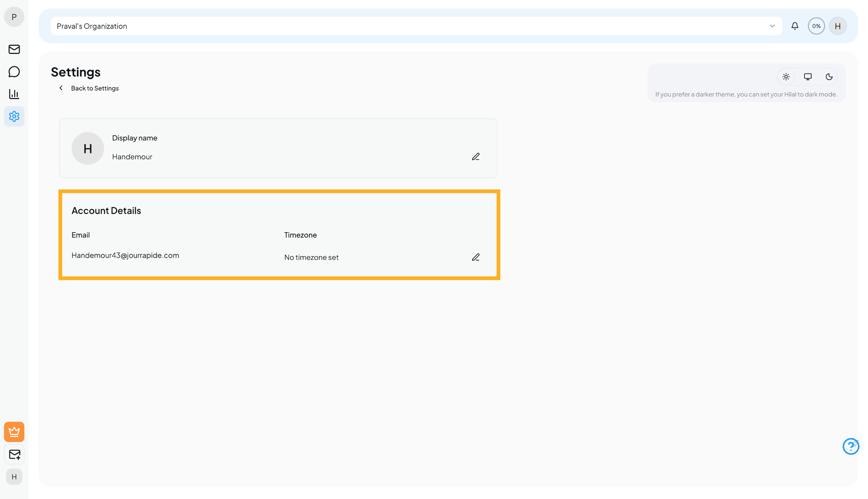The height and width of the screenshot is (499, 868).
Task: Click the settings gear sidebar icon
Action: 14,116
